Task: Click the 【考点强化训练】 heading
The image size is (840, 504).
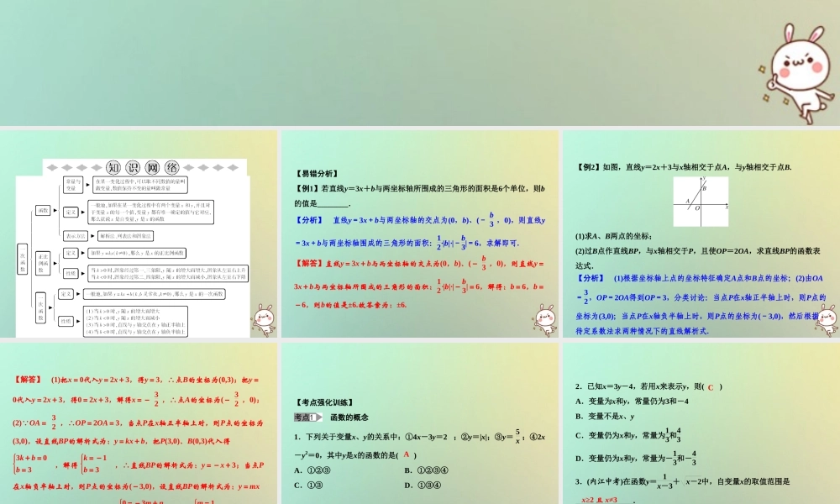Action: [x=324, y=402]
